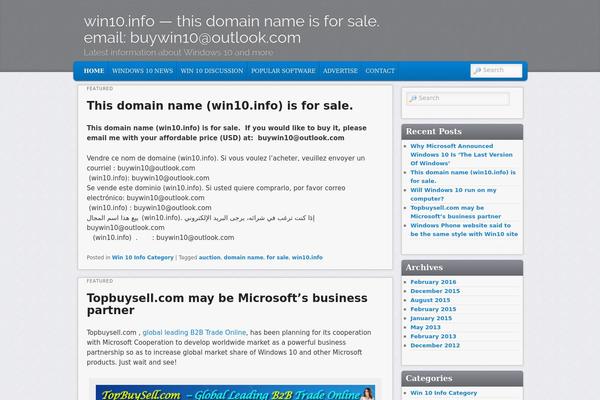Open POPULAR SOFTWARE in navigation bar
This screenshot has height=400, width=600.
point(283,71)
